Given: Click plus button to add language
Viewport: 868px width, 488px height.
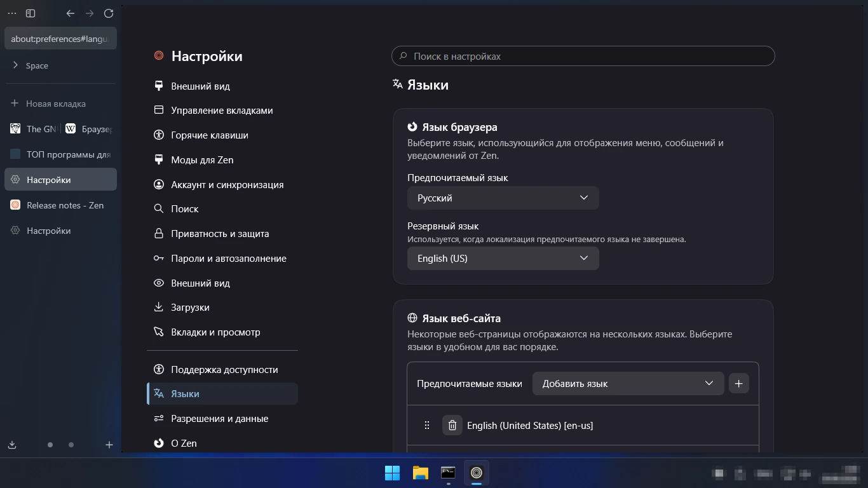Looking at the screenshot, I should (738, 383).
